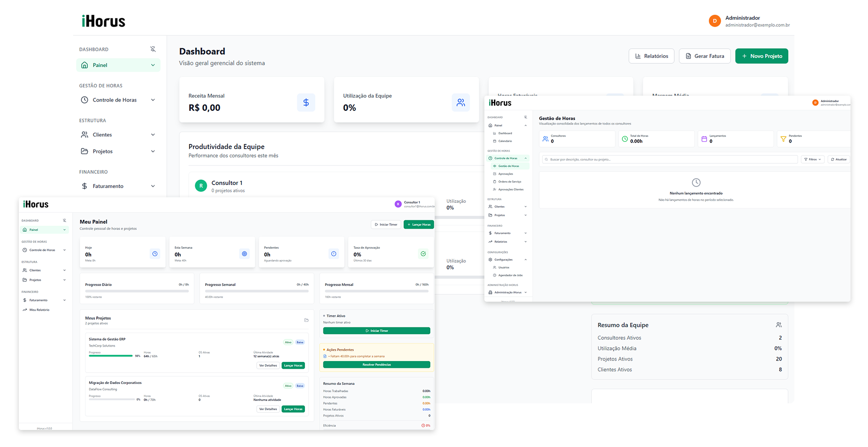Toggle the sidebar pin in Meu Painel window
Image resolution: width=868 pixels, height=447 pixels.
pyautogui.click(x=64, y=220)
